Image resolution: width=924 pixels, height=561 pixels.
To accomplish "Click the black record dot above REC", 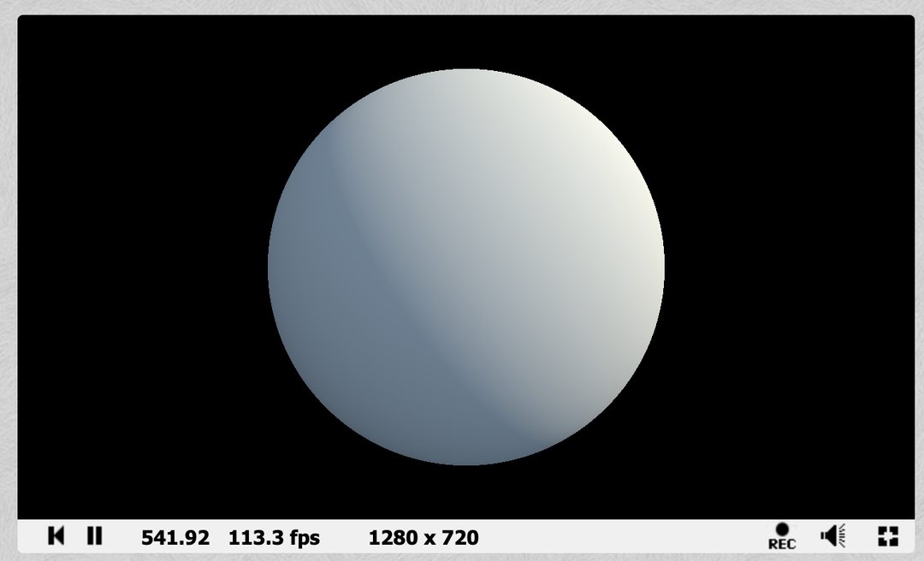I will pos(782,529).
